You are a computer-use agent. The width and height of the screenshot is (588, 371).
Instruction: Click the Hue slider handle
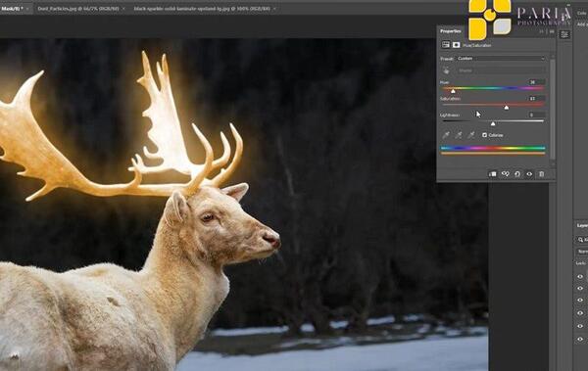coord(453,91)
